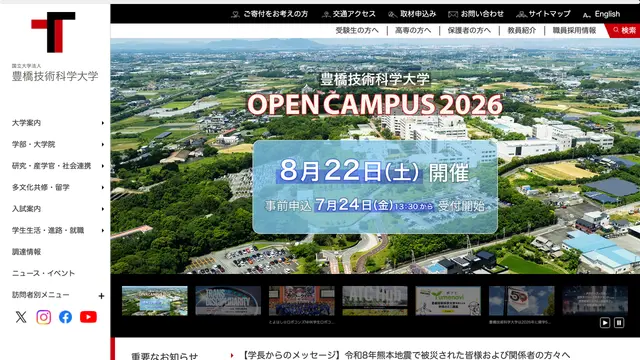
Task: Open the YouTube icon link
Action: coord(88,317)
